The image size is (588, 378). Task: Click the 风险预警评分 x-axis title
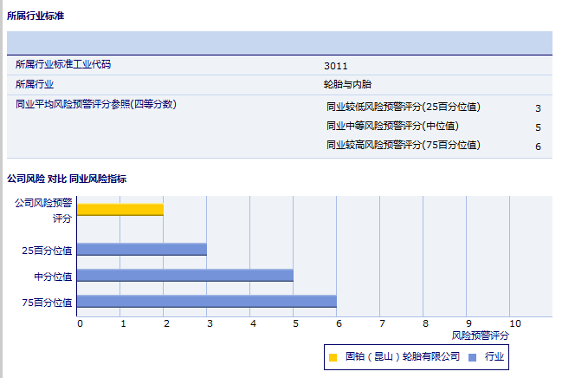481,335
